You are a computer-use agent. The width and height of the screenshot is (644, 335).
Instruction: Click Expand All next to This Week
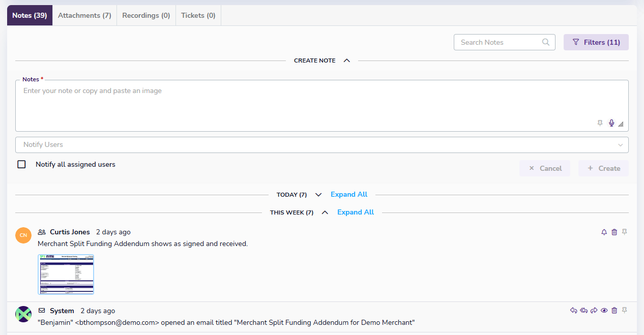pyautogui.click(x=356, y=212)
